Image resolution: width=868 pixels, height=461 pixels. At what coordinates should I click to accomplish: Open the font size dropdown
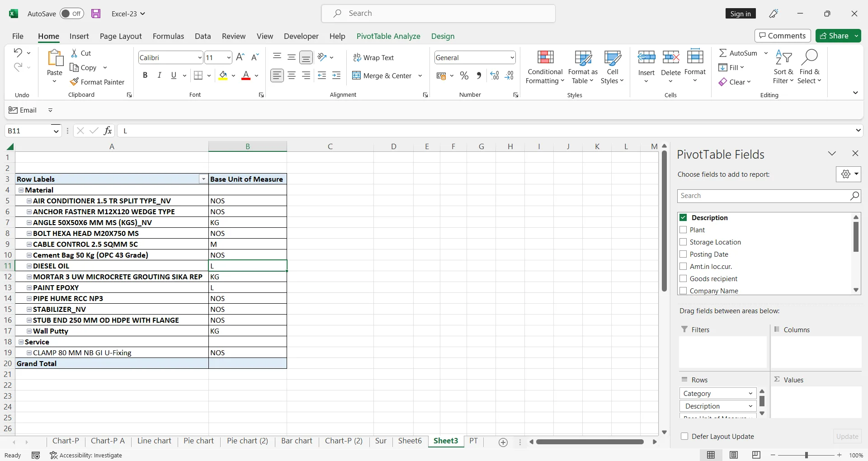pyautogui.click(x=229, y=57)
